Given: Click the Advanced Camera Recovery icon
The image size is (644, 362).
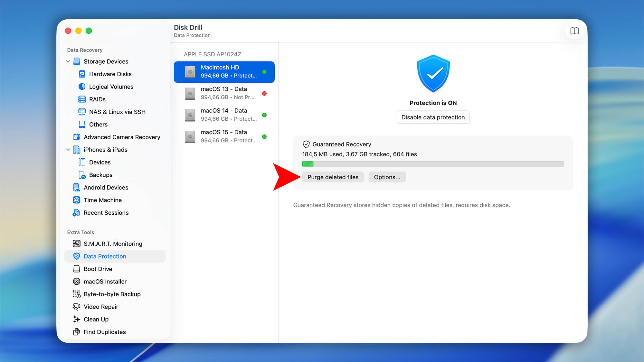Looking at the screenshot, I should (x=77, y=137).
